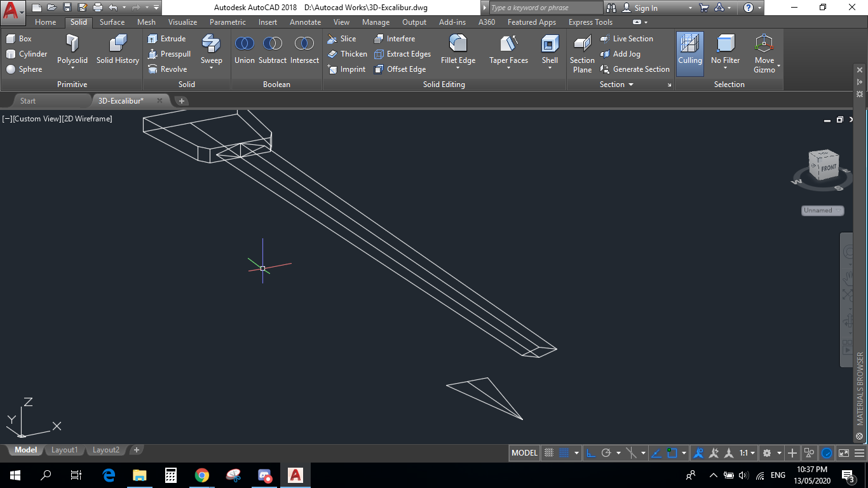The image size is (868, 488).
Task: Apply Subtract boolean operation
Action: (273, 50)
